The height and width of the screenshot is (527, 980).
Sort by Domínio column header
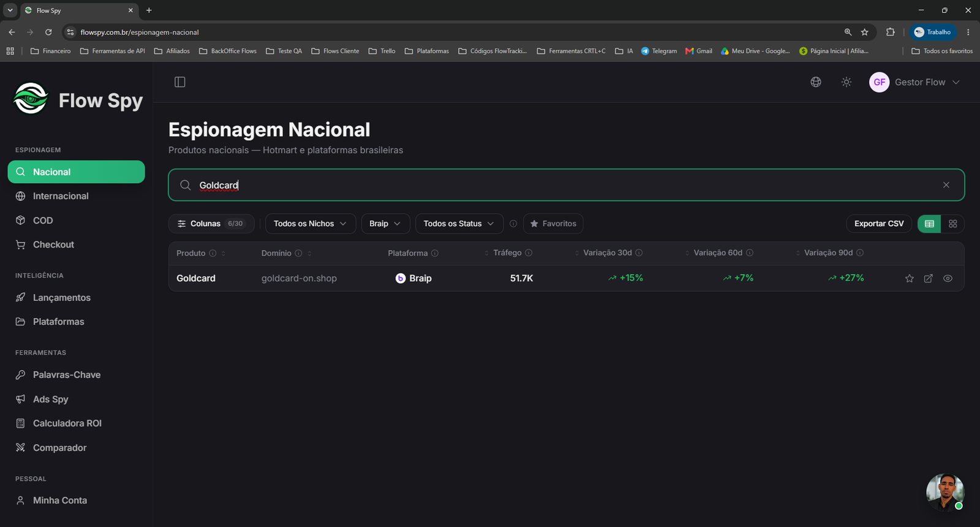276,253
